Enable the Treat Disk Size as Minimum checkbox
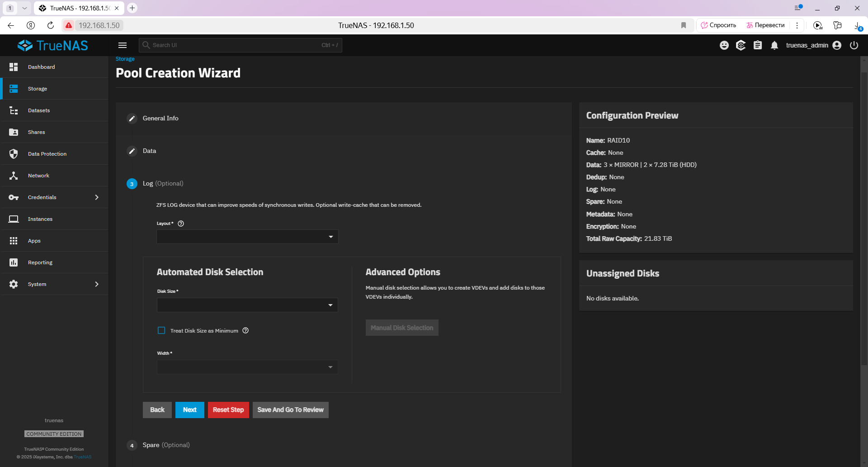Image resolution: width=868 pixels, height=467 pixels. [x=161, y=330]
